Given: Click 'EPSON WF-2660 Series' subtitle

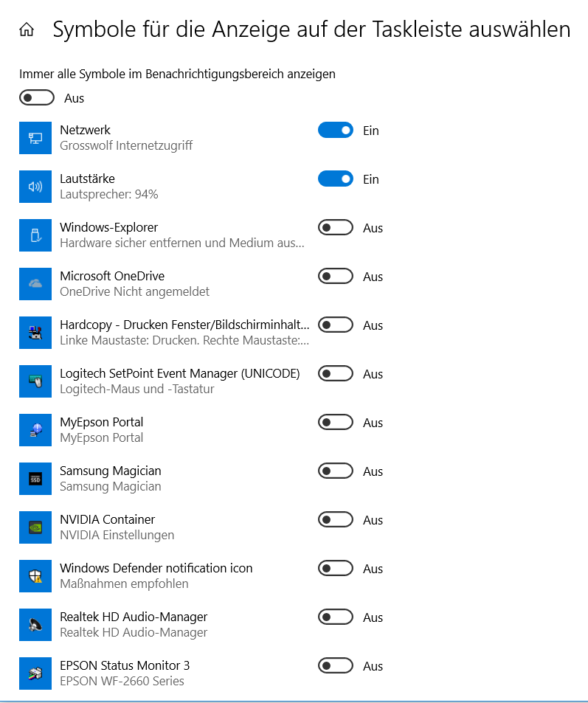Looking at the screenshot, I should pyautogui.click(x=122, y=681).
